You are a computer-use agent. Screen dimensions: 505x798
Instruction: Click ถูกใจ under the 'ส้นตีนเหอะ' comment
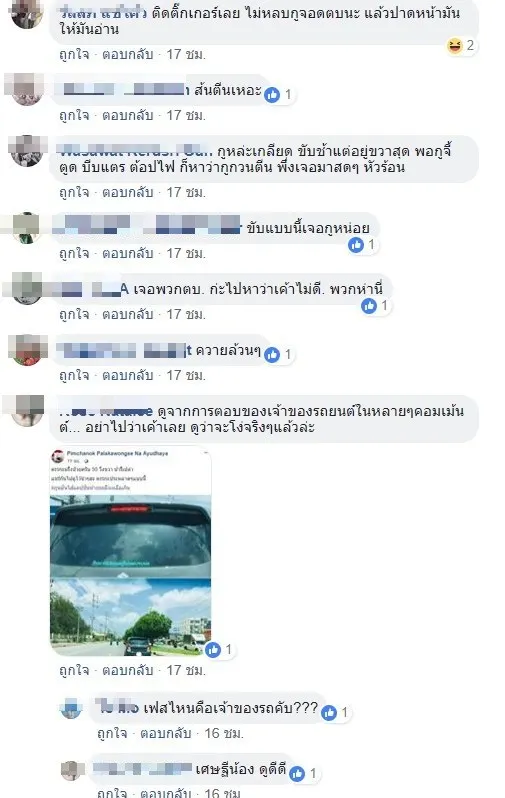coord(74,116)
